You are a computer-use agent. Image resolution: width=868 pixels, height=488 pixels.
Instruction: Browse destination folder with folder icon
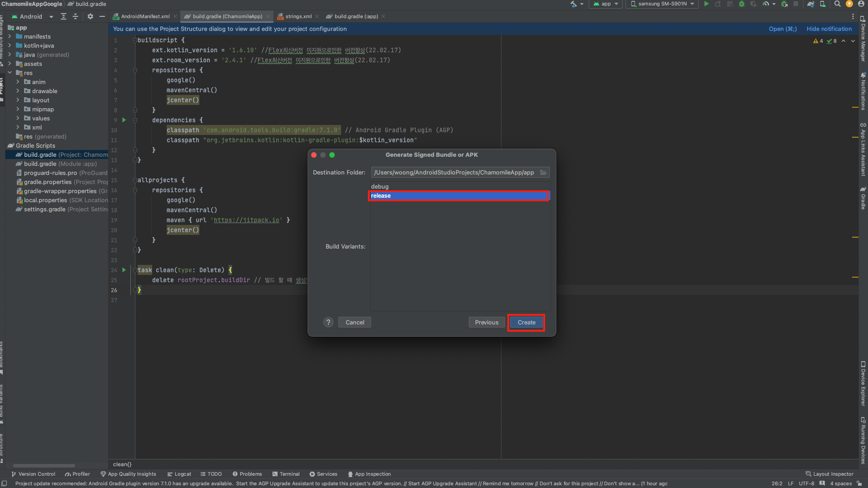(543, 173)
